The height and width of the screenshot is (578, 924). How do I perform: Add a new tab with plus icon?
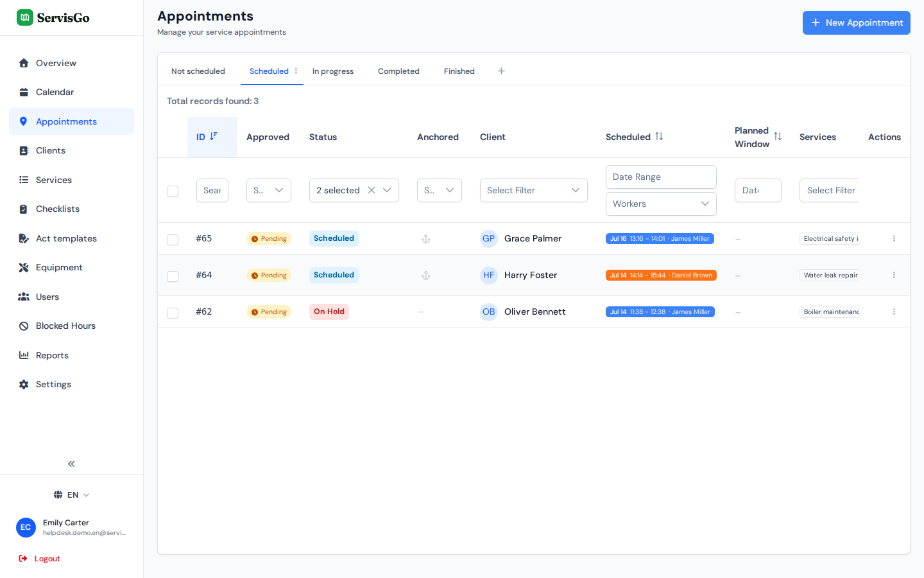click(501, 71)
